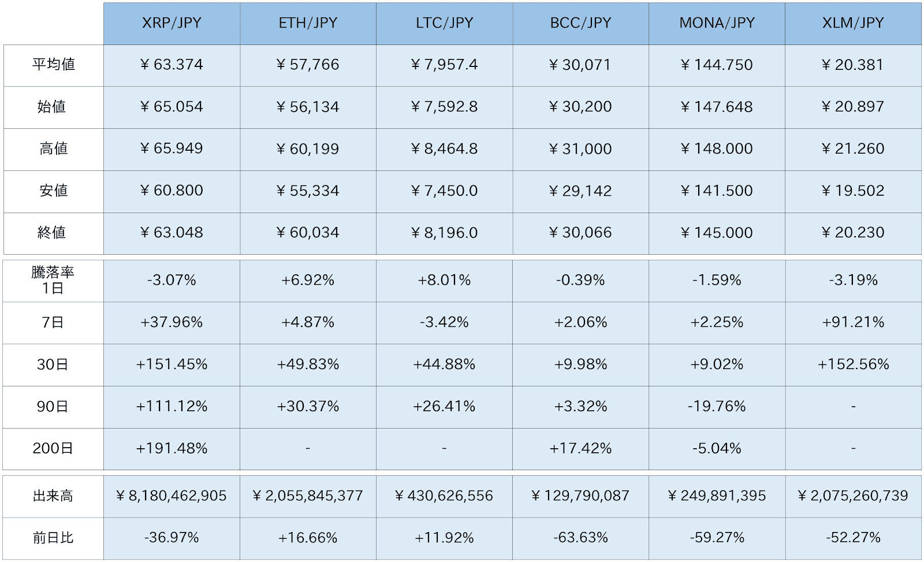
Task: Click the XRP/JPY column header
Action: (x=172, y=23)
